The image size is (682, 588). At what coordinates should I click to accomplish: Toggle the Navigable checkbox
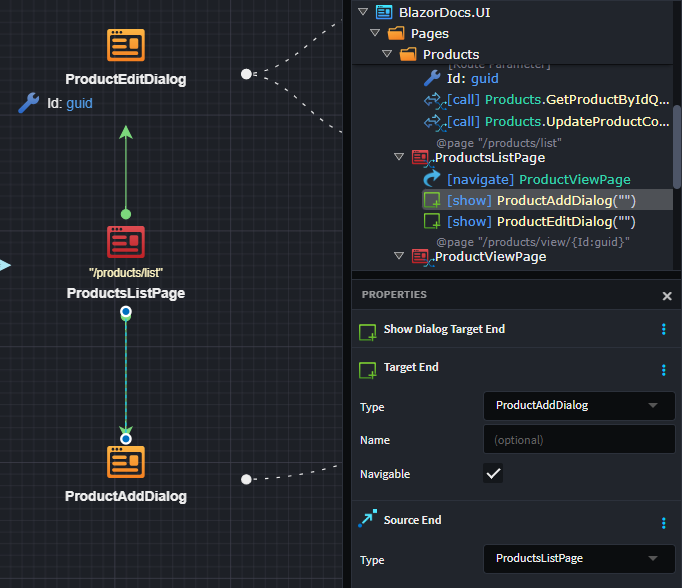(x=493, y=473)
